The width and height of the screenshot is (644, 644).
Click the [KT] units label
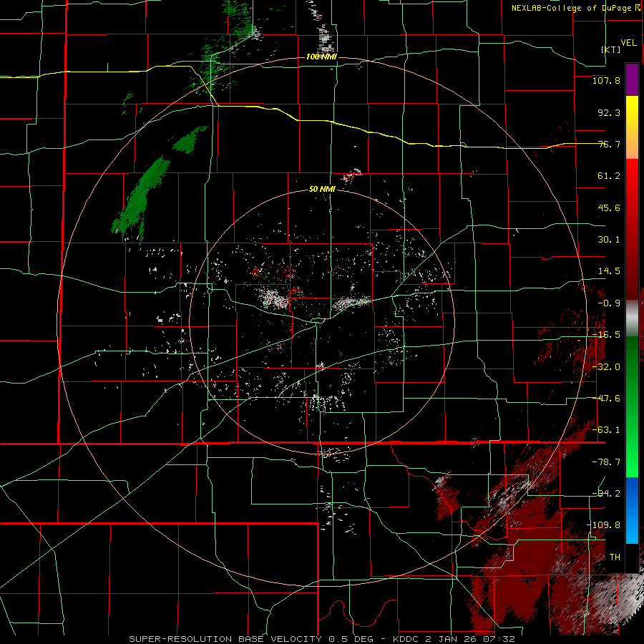(x=611, y=49)
